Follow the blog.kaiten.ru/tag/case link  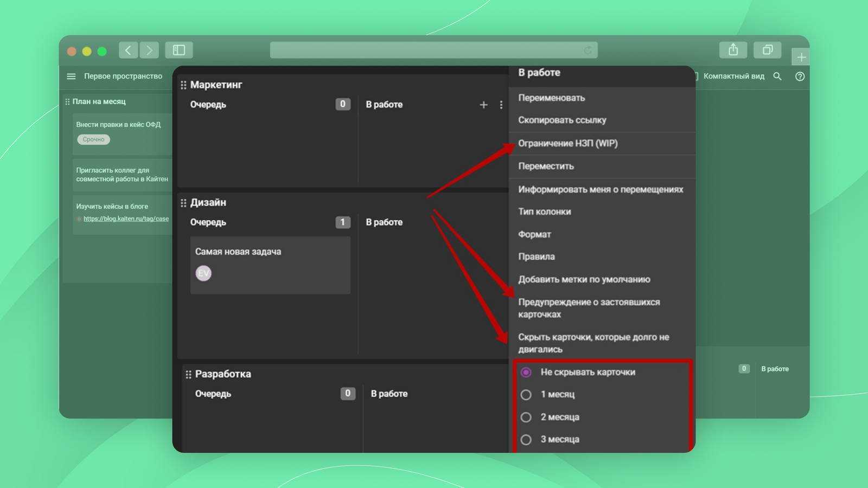[x=126, y=219]
